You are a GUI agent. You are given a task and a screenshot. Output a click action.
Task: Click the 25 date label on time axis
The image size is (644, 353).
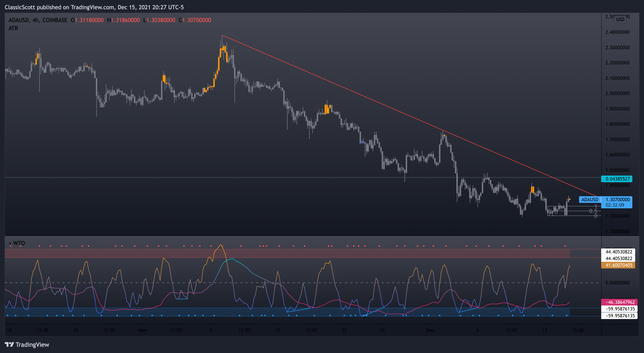[76, 330]
